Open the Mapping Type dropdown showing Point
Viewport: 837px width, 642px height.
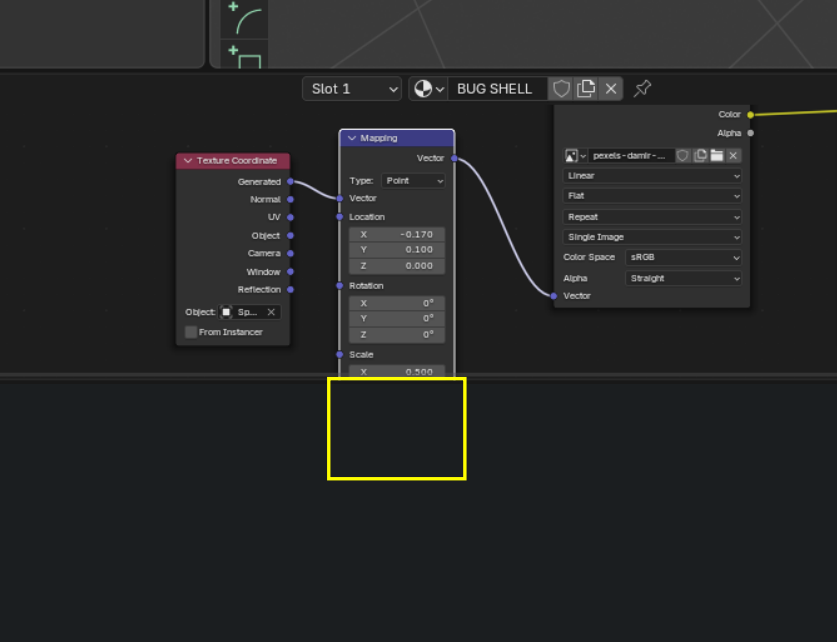413,181
